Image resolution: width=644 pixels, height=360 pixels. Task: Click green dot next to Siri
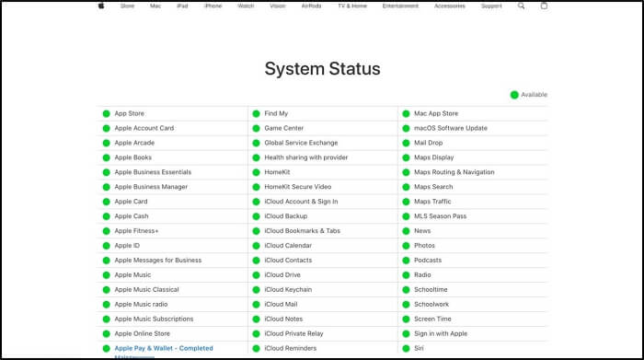407,349
